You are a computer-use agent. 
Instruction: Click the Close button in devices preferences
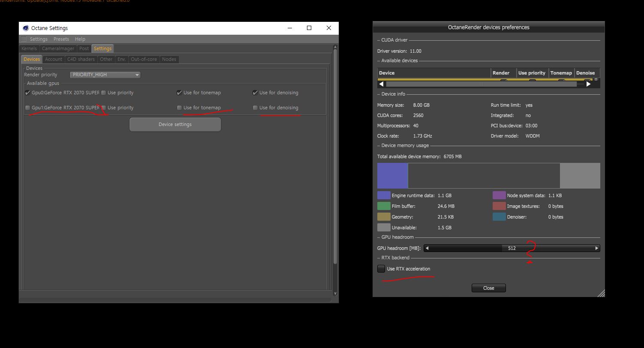pos(489,288)
